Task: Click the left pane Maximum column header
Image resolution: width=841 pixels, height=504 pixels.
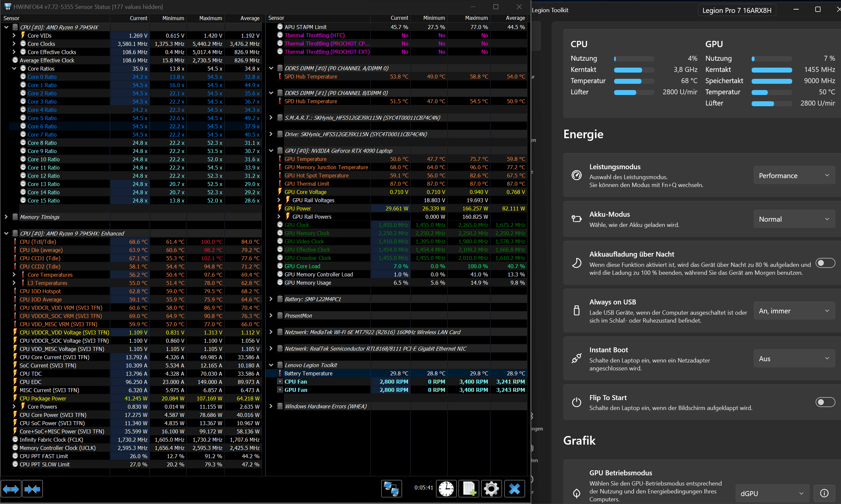Action: pos(206,18)
